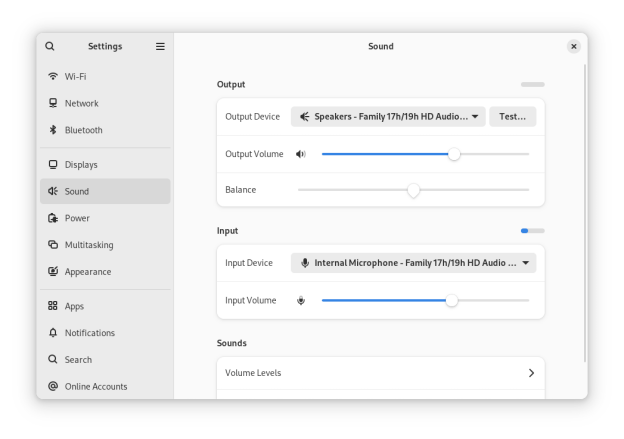Open Online Accounts settings
Viewport: 624px width, 439px height.
96,386
